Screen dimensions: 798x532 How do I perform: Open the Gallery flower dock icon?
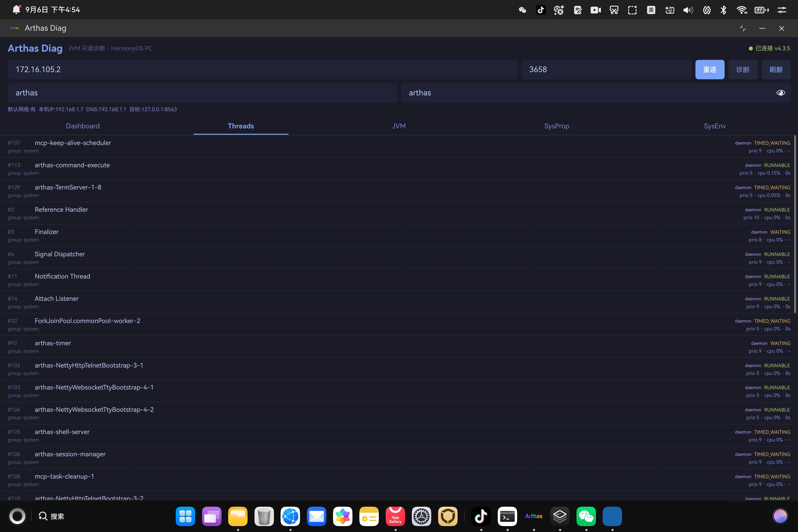tap(343, 516)
